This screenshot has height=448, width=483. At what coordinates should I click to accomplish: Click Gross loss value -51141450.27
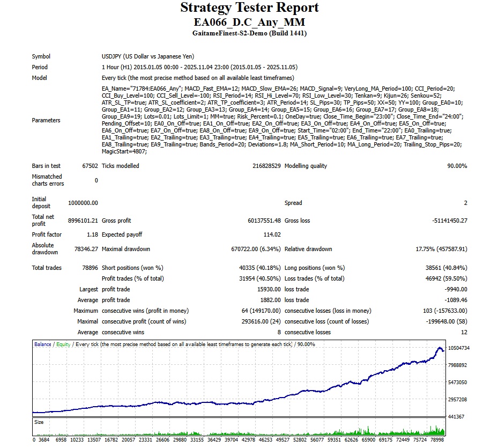(450, 221)
